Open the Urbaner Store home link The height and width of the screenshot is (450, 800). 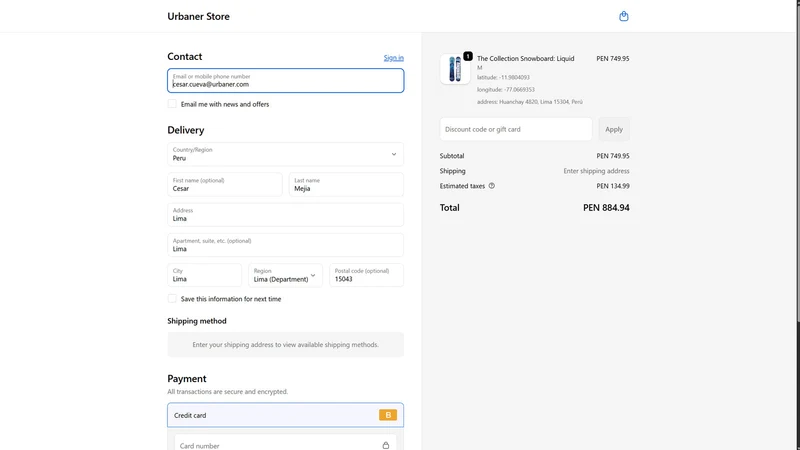(198, 16)
